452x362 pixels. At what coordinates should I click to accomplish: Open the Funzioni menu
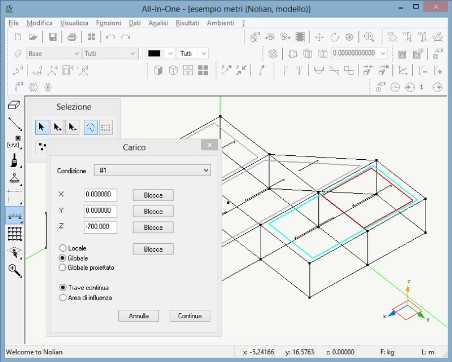pyautogui.click(x=108, y=23)
